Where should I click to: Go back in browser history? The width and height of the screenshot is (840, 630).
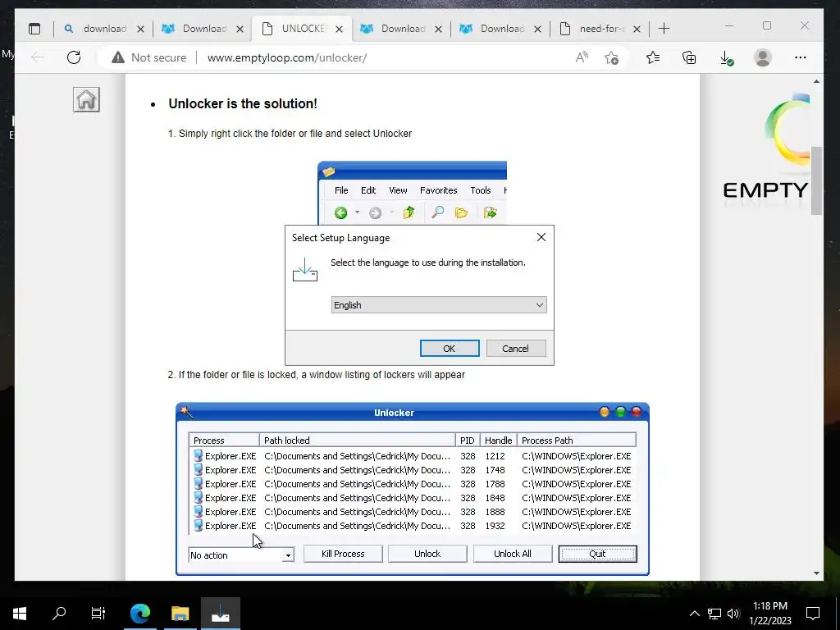tap(37, 57)
